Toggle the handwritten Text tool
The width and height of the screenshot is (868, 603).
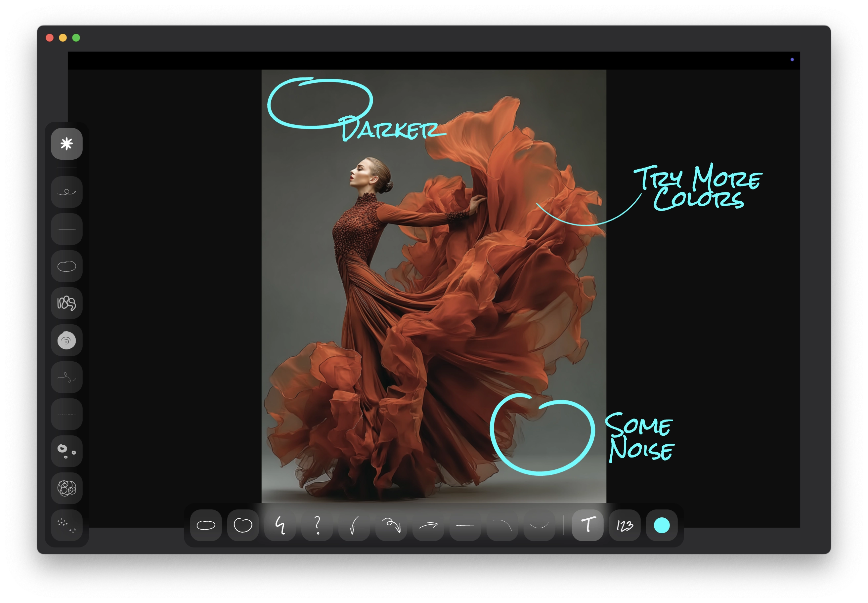click(x=587, y=525)
